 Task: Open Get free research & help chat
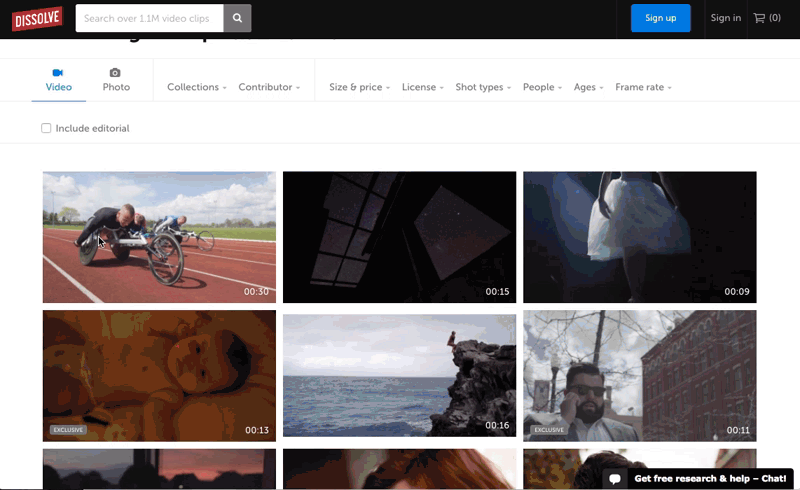[698, 479]
